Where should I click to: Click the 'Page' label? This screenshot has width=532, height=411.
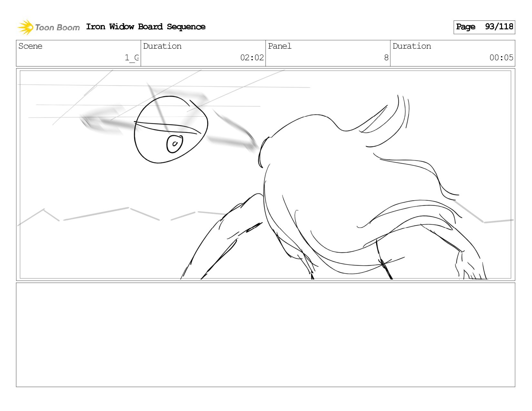[466, 27]
